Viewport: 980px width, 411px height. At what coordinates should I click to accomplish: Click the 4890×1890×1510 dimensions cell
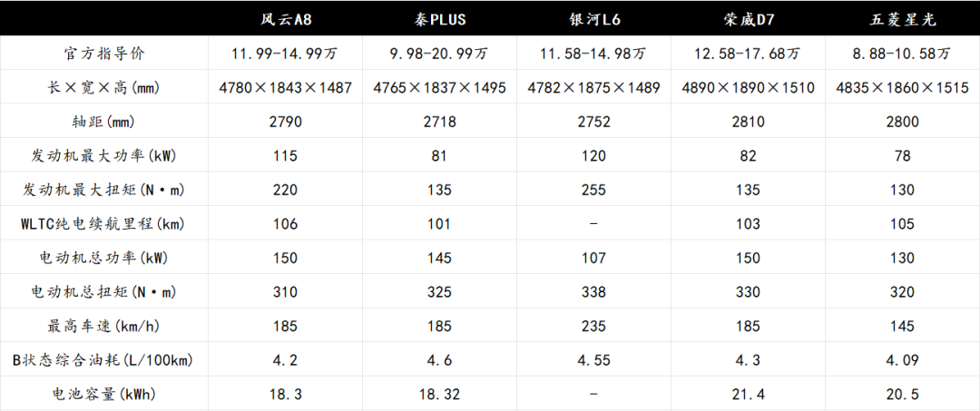[x=747, y=88]
